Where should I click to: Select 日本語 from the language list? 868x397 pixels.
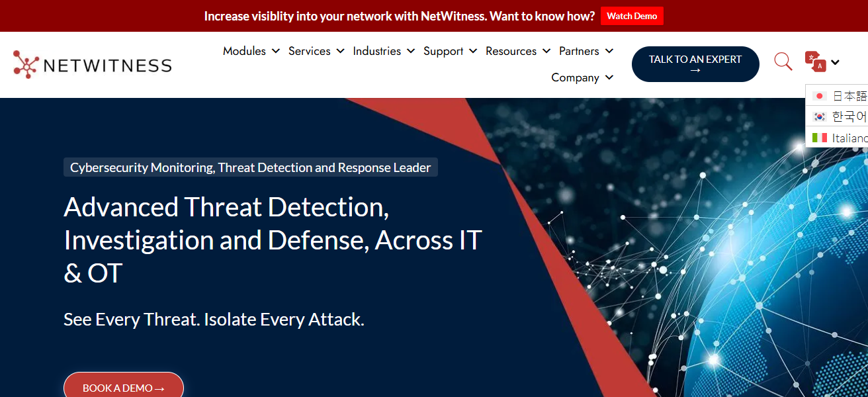point(851,95)
